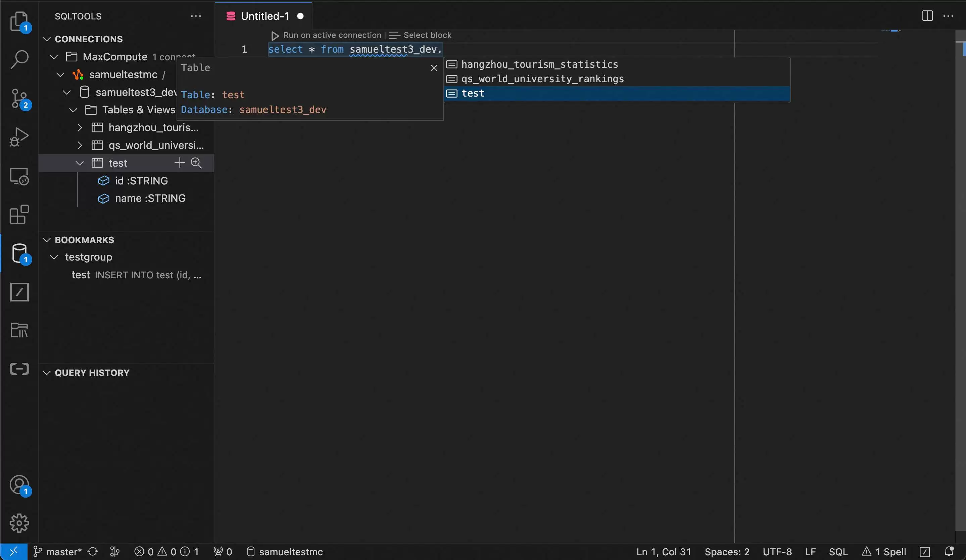The height and width of the screenshot is (560, 966).
Task: Click magnifier icon to show test table records
Action: 196,163
